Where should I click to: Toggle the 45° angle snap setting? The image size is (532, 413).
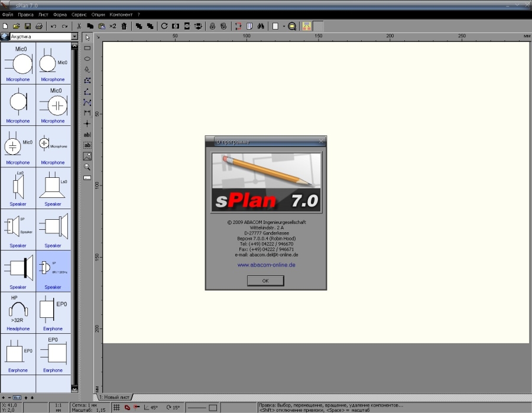[151, 407]
